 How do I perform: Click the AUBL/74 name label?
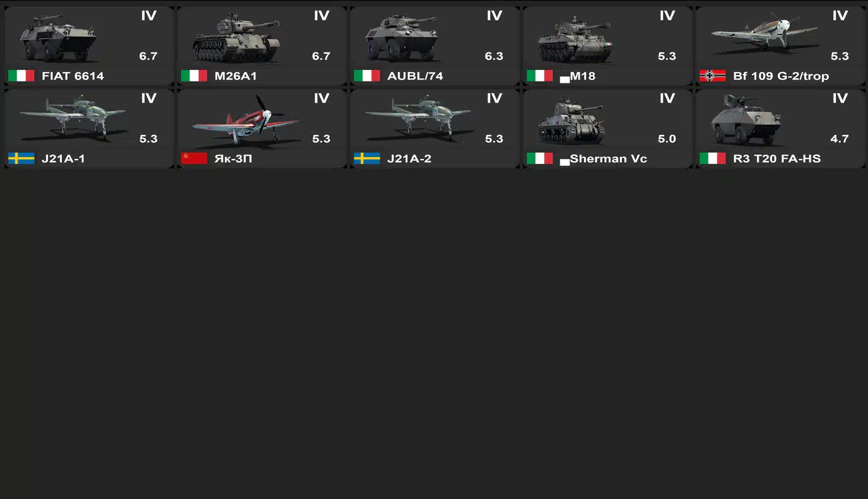[x=415, y=76]
